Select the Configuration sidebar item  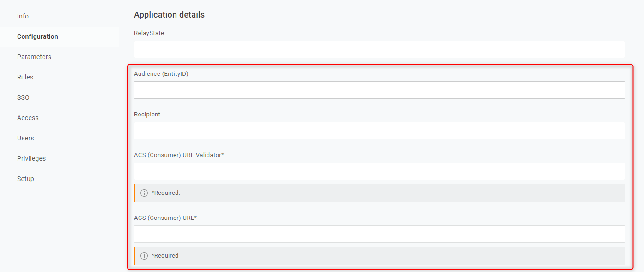[x=37, y=36]
